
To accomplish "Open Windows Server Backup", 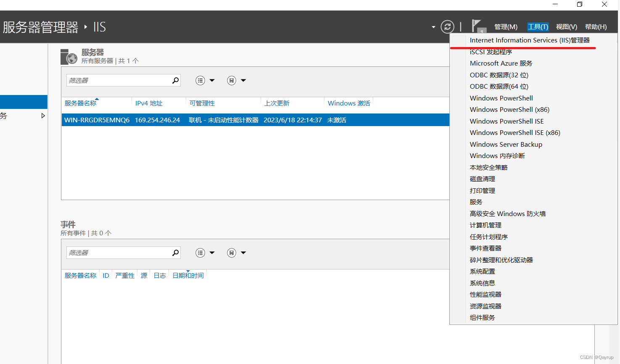I will coord(506,144).
